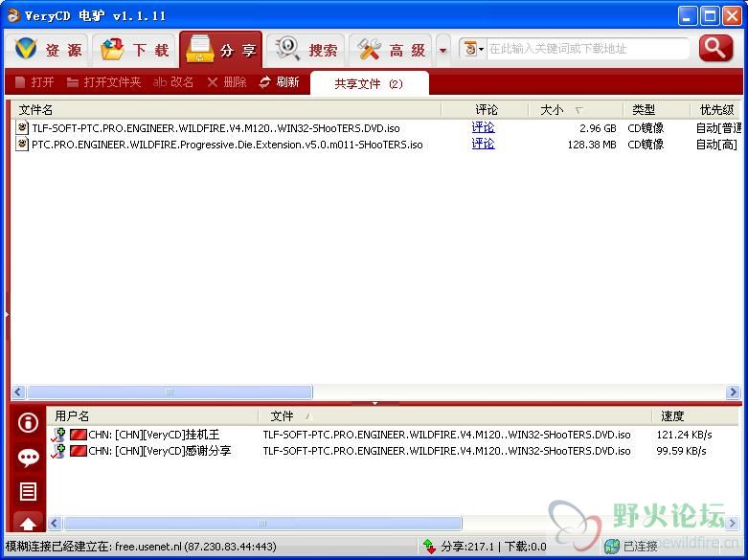Image resolution: width=748 pixels, height=560 pixels.
Task: Click 自动[高] priority cell
Action: 716,145
